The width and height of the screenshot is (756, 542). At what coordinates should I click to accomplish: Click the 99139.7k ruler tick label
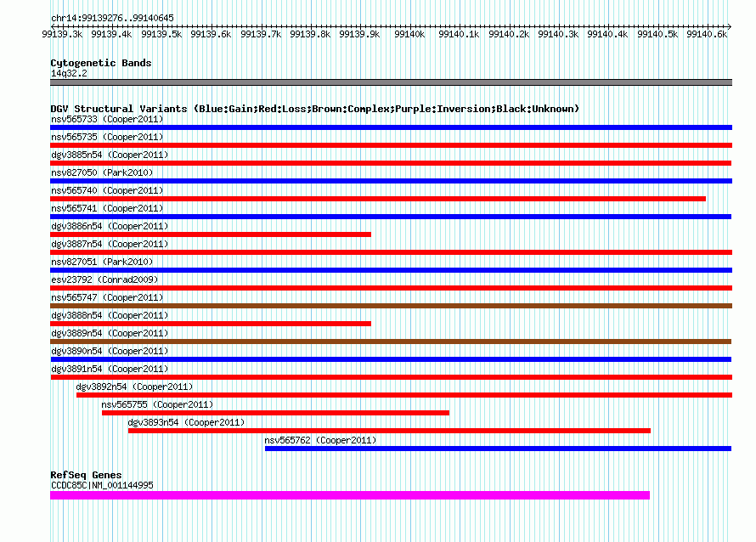point(261,34)
